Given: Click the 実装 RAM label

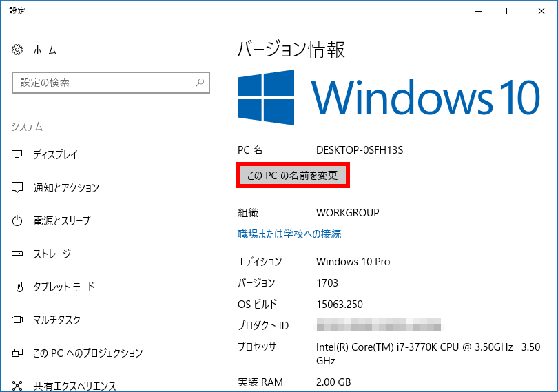Looking at the screenshot, I should coord(260,382).
